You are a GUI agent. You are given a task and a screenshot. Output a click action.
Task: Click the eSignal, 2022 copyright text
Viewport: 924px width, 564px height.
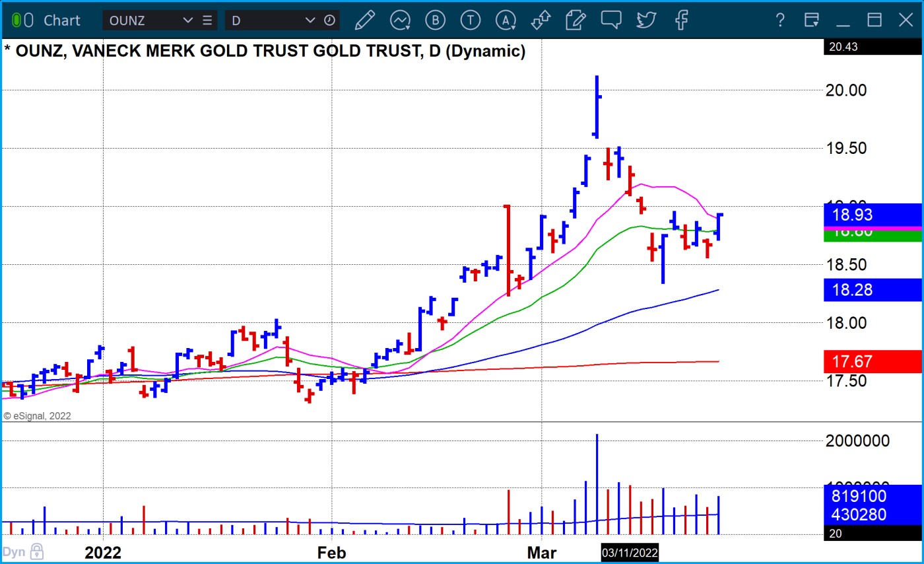point(38,416)
